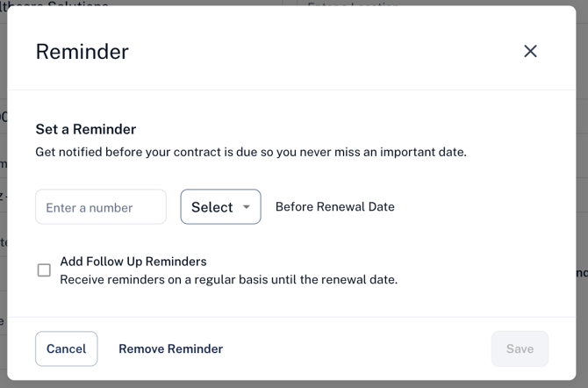Tick the Add Follow Up Reminders checkbox
The image size is (588, 388).
[44, 269]
